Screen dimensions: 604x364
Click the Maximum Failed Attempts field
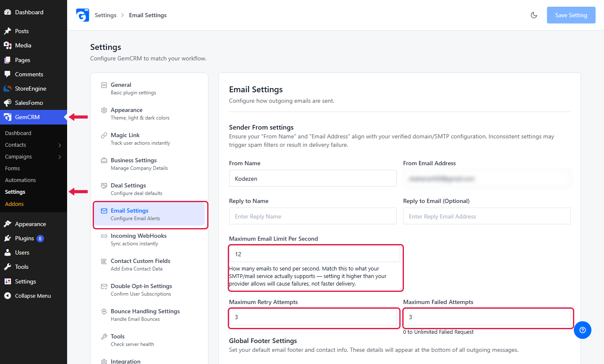[x=487, y=317]
